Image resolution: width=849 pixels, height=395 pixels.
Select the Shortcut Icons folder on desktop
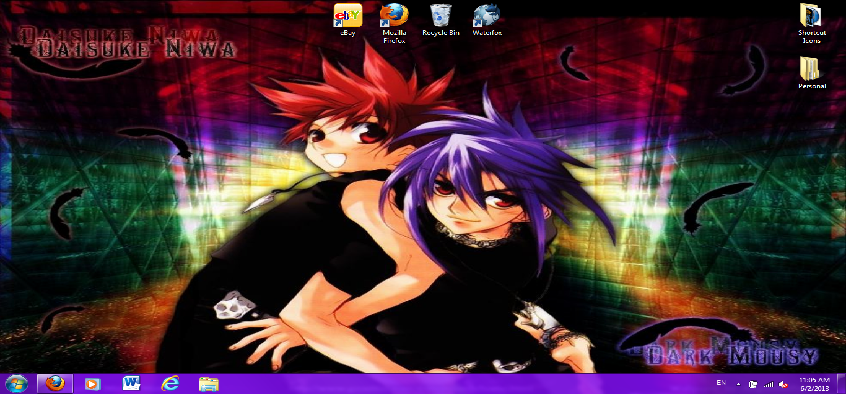(x=811, y=23)
